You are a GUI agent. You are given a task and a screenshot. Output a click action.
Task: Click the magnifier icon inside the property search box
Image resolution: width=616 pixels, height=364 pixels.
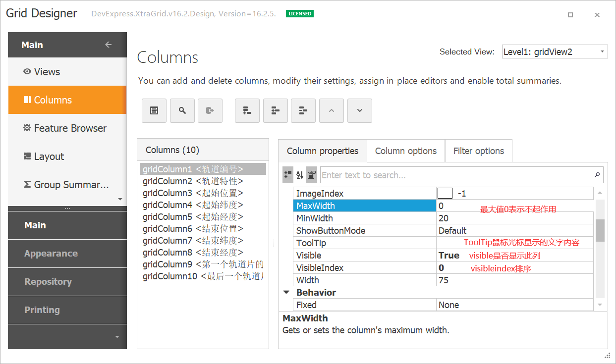click(x=597, y=175)
